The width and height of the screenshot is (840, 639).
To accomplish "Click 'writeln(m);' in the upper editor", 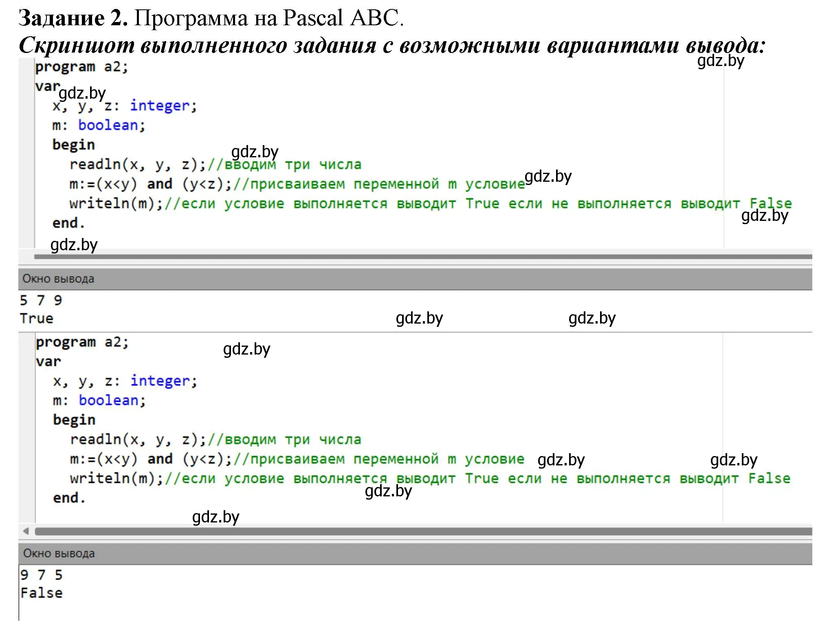I will point(116,204).
